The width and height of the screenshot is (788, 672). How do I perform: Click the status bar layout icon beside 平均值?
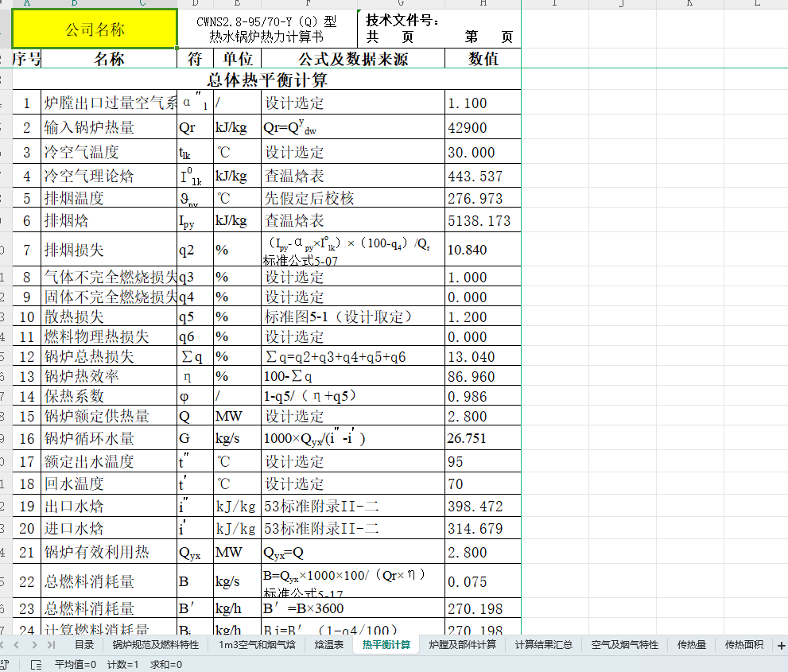37,665
